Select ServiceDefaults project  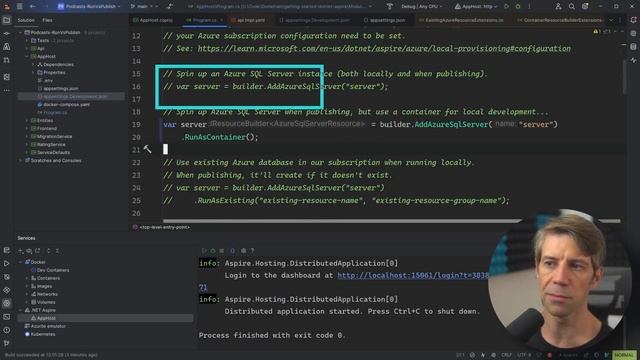point(51,152)
